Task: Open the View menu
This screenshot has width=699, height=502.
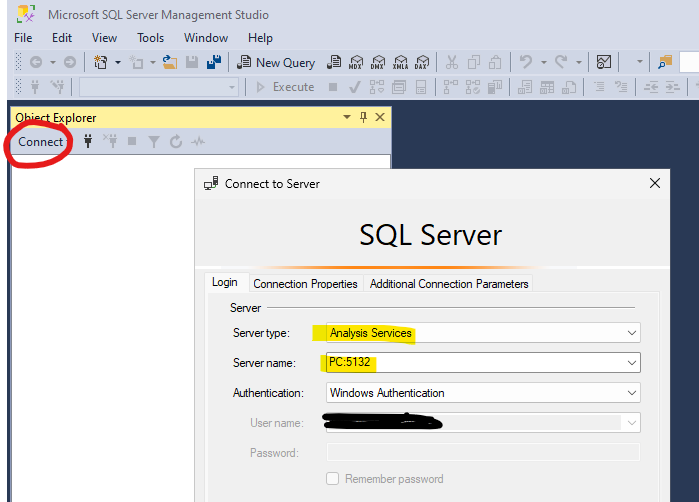Action: [x=104, y=38]
